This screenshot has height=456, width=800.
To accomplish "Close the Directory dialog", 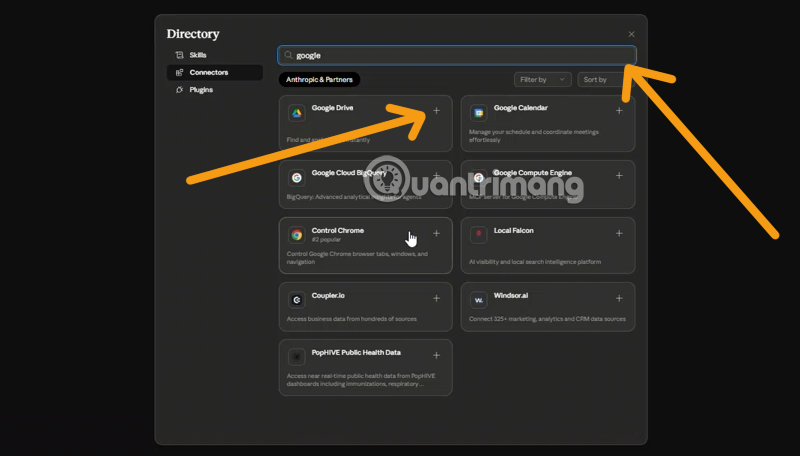I will 632,34.
